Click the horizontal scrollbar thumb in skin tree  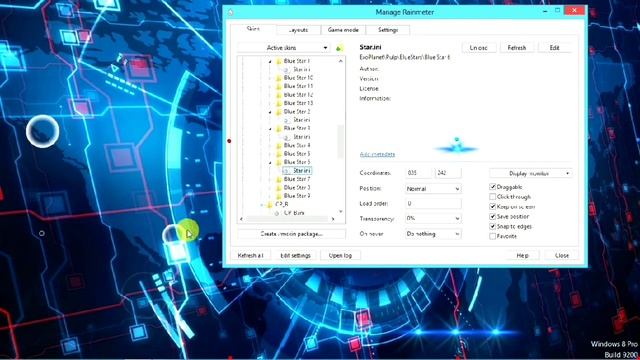288,220
